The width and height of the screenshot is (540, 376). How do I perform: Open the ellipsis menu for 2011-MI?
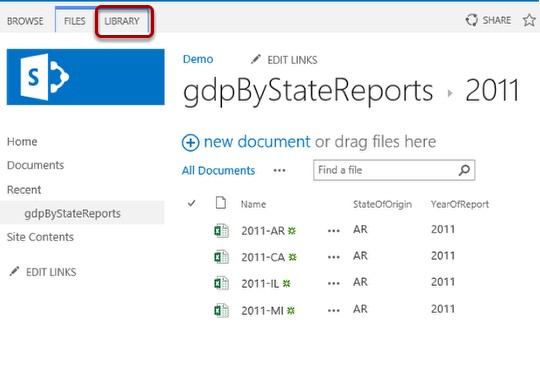tap(334, 311)
